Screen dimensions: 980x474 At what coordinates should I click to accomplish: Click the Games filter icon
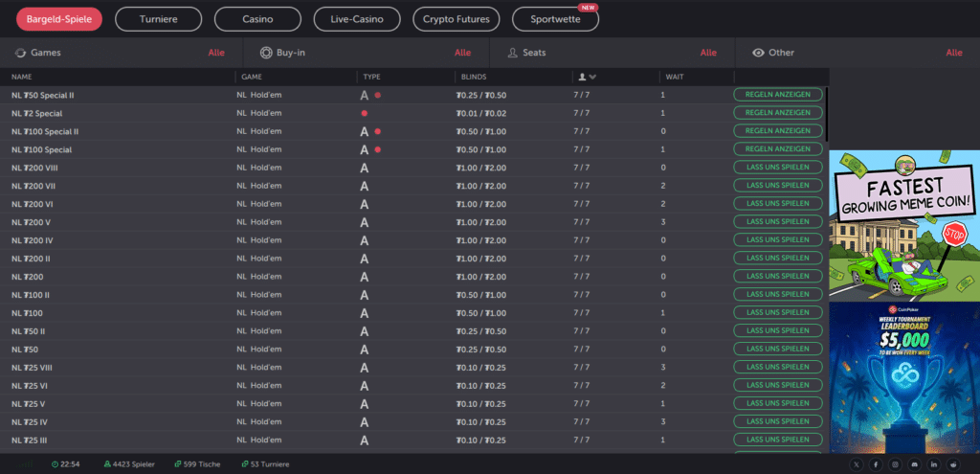20,53
